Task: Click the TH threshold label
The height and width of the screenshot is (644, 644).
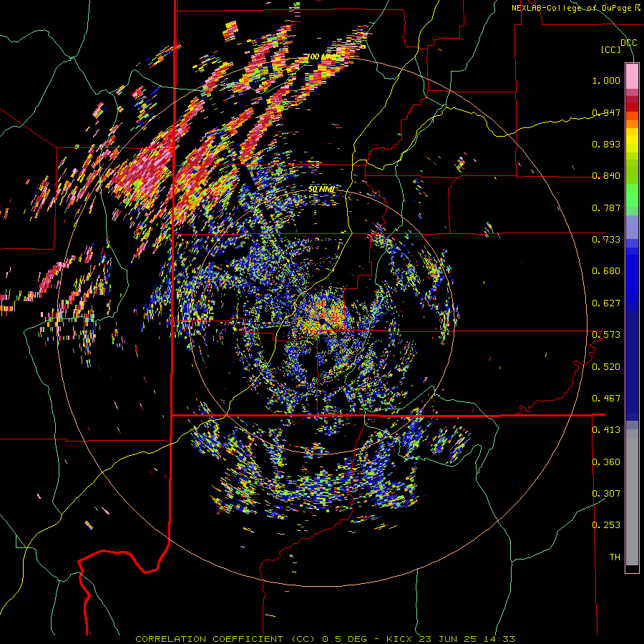Action: coord(615,557)
